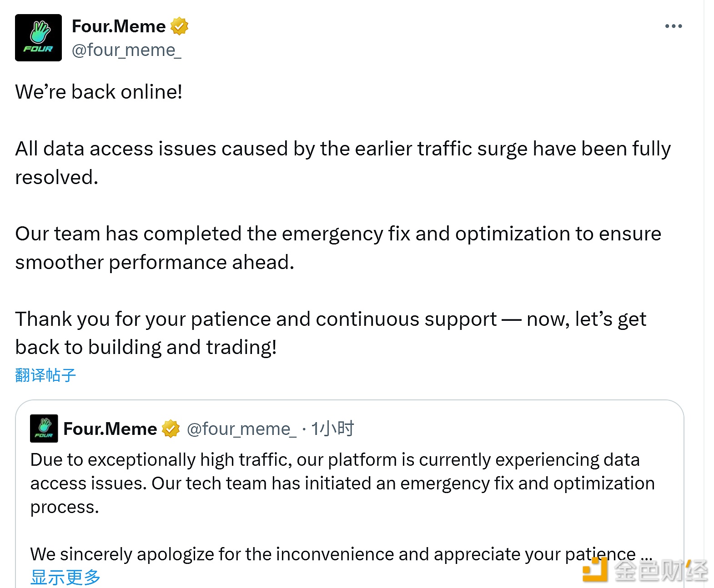Click the 1小时 timestamp of quoted post
714x588 pixels.
tap(332, 429)
